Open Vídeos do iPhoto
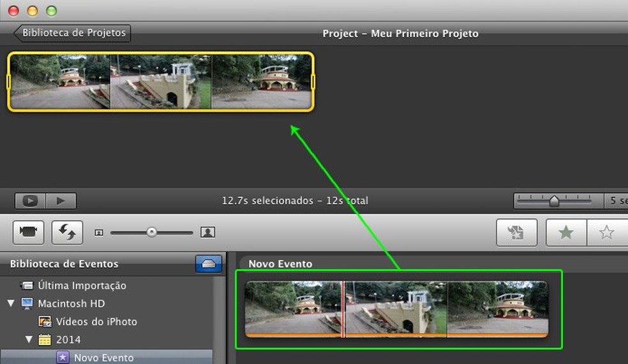The height and width of the screenshot is (364, 628). point(96,321)
